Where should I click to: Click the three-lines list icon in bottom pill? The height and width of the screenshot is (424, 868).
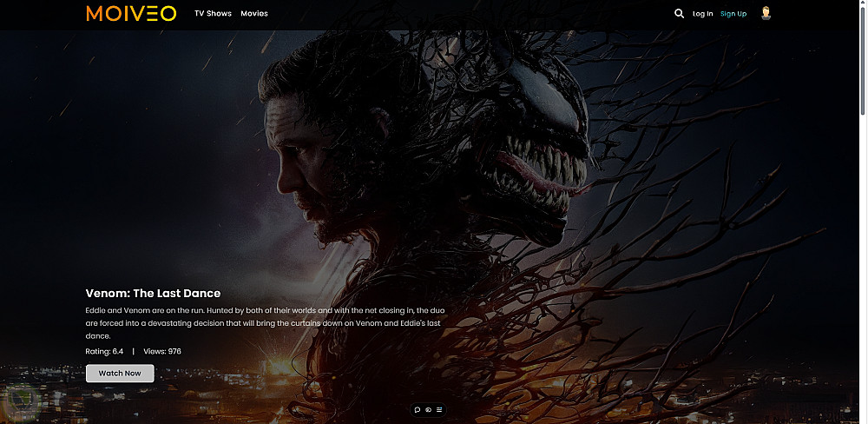(439, 410)
